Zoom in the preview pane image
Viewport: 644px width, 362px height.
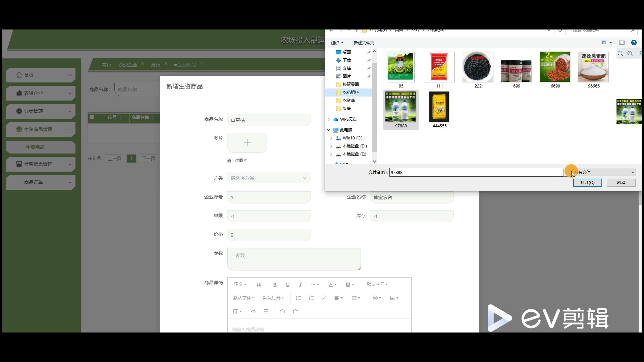tap(630, 54)
